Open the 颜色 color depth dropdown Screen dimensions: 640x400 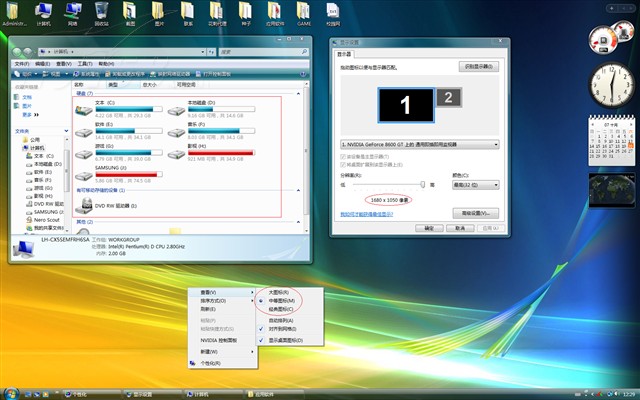pos(476,185)
